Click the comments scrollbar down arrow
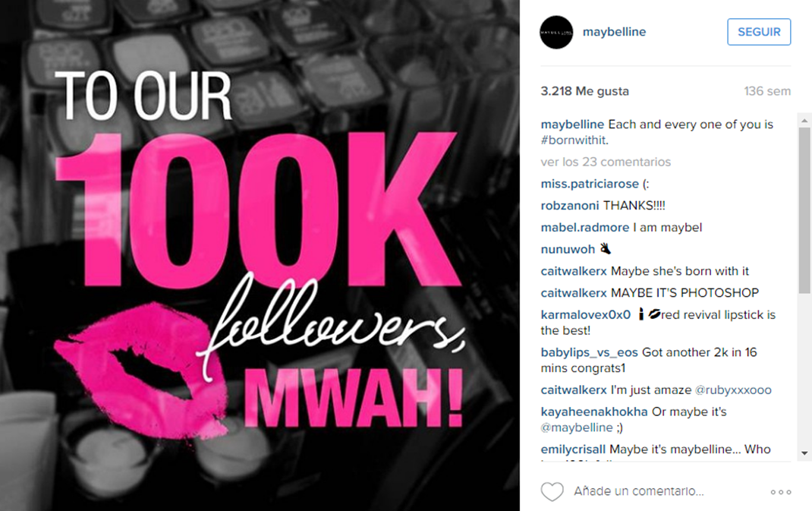Image resolution: width=812 pixels, height=511 pixels. click(x=804, y=453)
